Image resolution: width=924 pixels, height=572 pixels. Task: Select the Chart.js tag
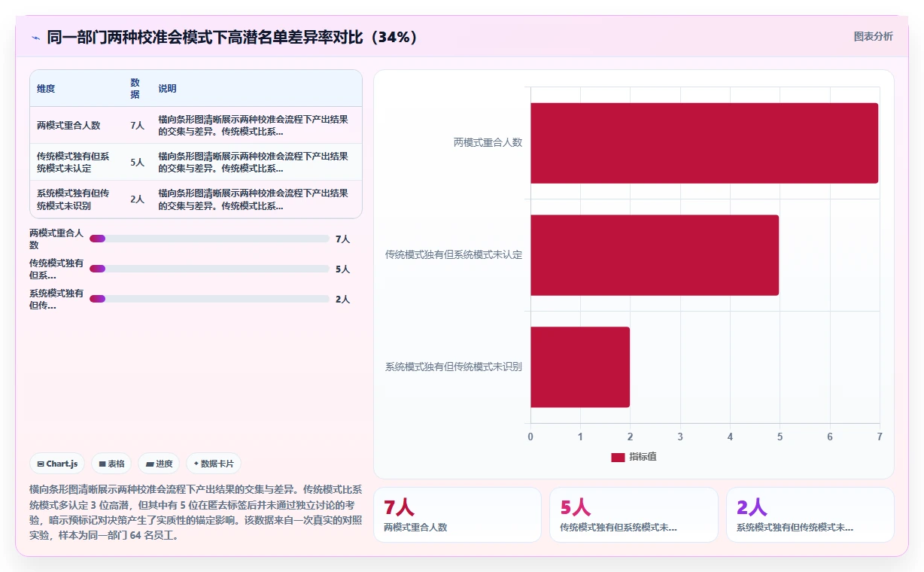57,464
